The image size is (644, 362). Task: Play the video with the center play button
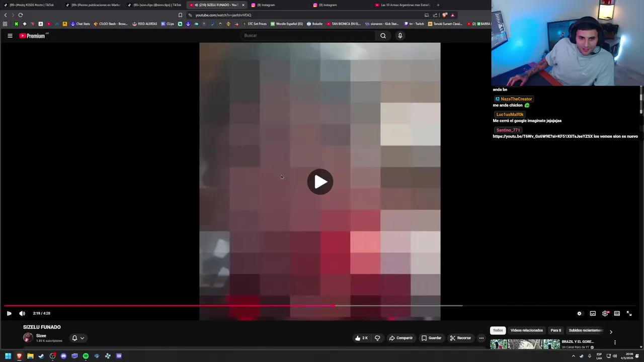pyautogui.click(x=320, y=182)
